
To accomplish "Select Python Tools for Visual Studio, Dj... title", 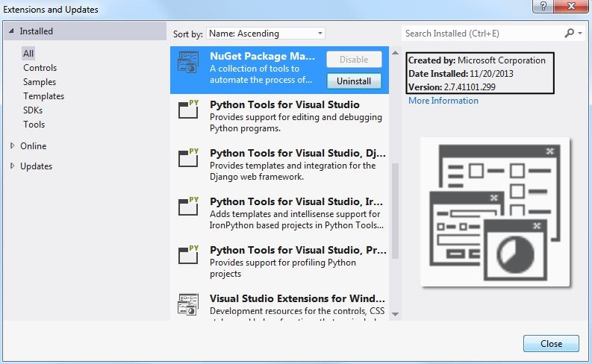I will coord(298,153).
